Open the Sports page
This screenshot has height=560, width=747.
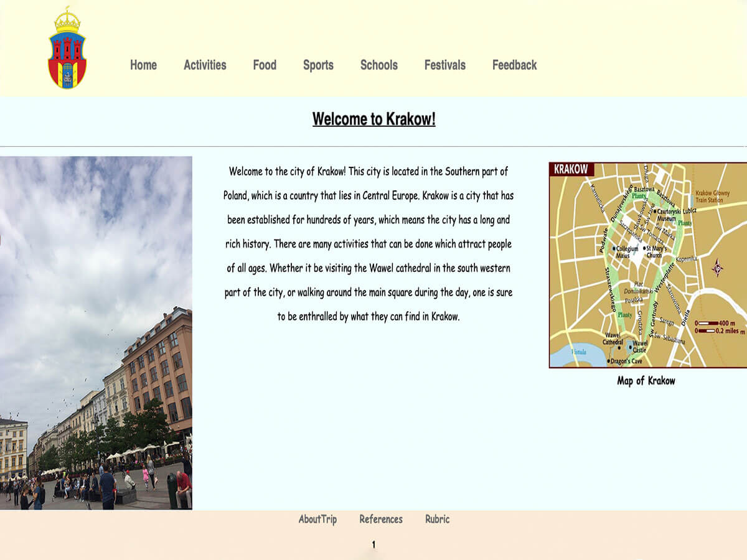pyautogui.click(x=318, y=65)
